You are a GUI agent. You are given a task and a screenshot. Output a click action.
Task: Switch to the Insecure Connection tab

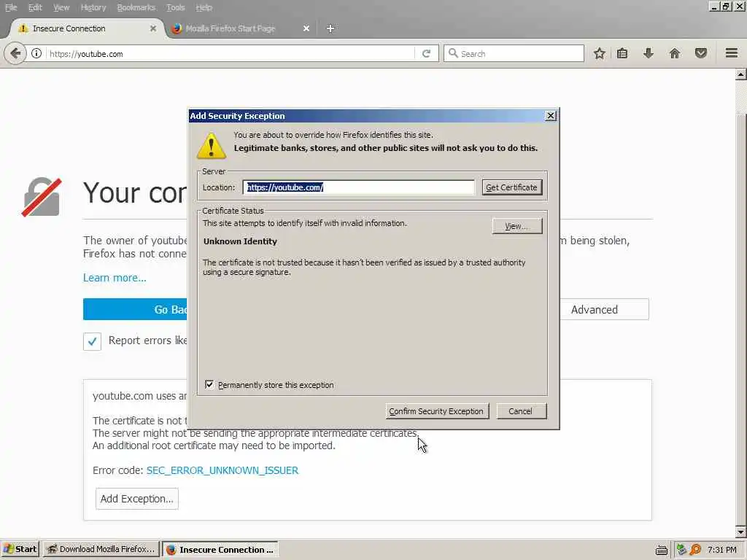pyautogui.click(x=86, y=28)
